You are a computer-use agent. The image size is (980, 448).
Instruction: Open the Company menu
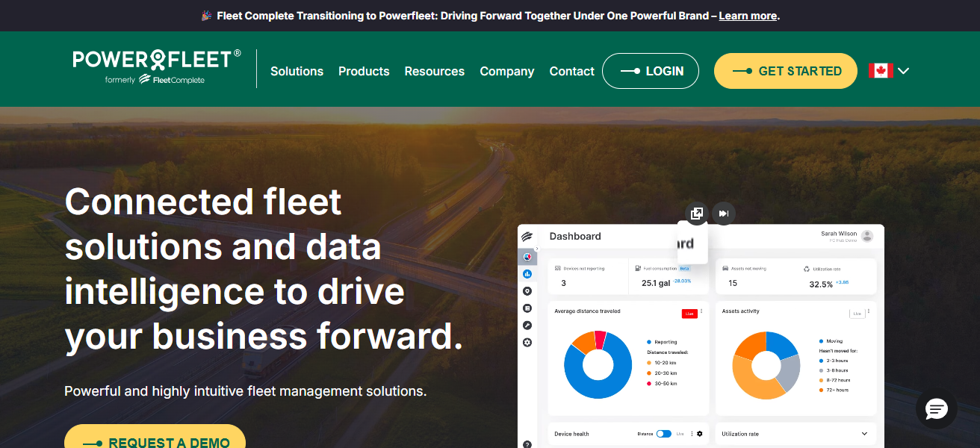pyautogui.click(x=507, y=71)
